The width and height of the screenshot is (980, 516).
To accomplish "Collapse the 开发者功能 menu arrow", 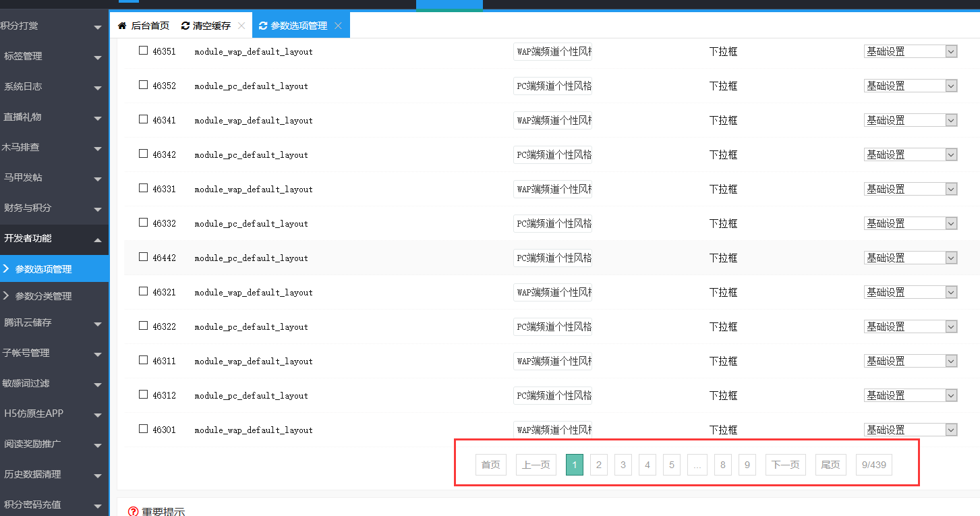I will coord(98,239).
